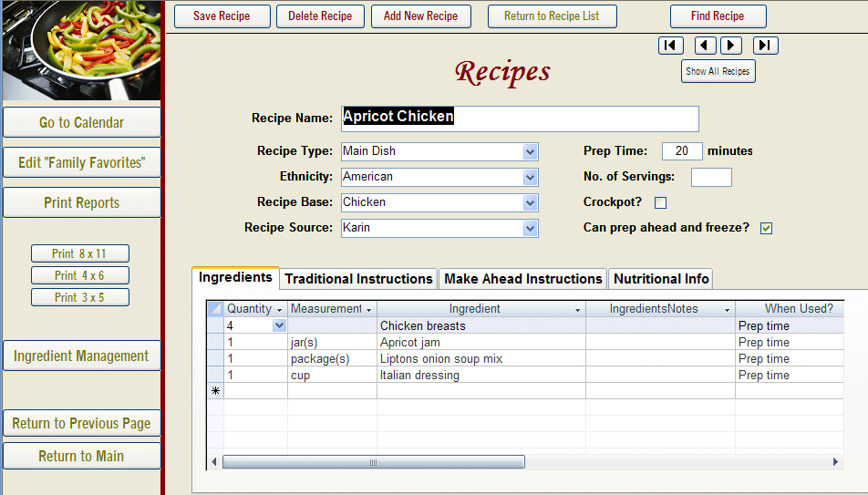Click Edit "Family Favorites" button
Viewport: 868px width, 495px height.
[82, 162]
